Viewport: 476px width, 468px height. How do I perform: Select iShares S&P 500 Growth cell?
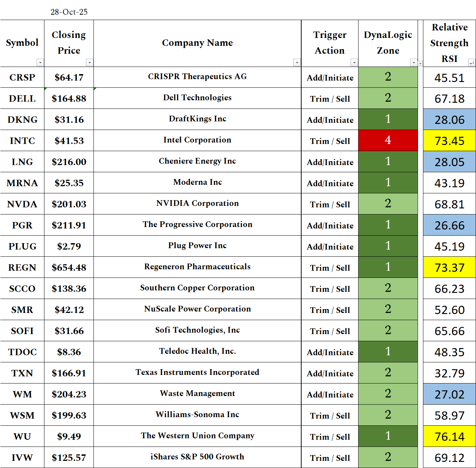197,457
